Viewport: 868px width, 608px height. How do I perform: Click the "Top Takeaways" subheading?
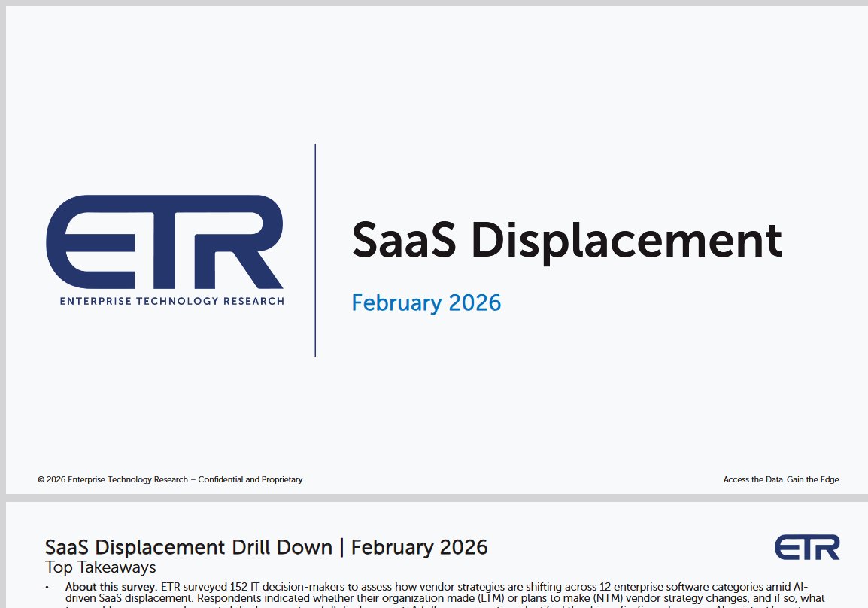[101, 567]
